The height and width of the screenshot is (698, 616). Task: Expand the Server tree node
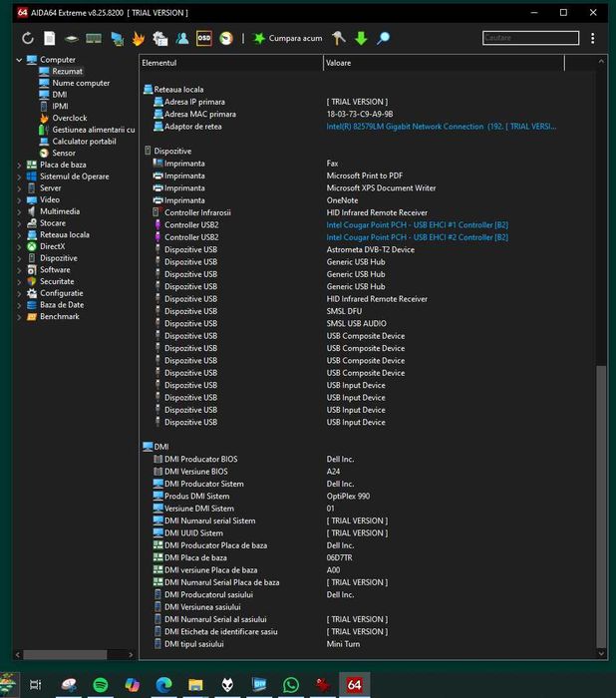tap(19, 188)
